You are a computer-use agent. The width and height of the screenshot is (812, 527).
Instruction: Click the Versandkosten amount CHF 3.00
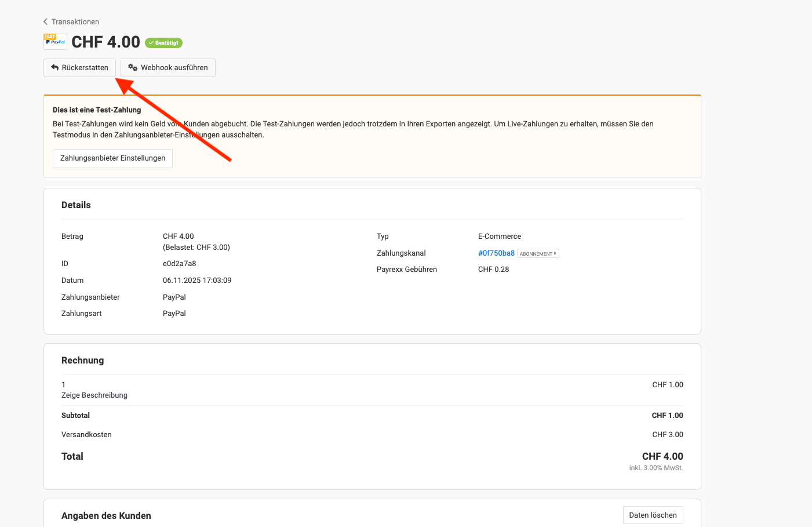pyautogui.click(x=667, y=435)
